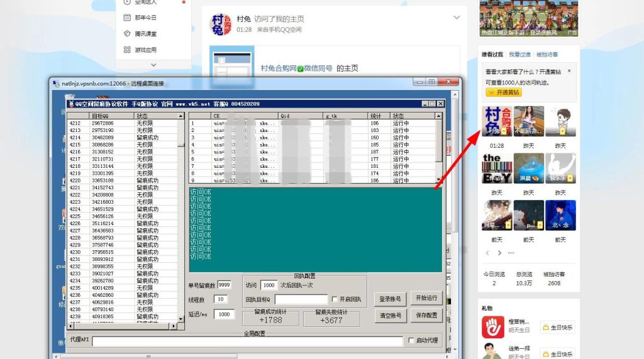Click the 那年今日 calendar icon in sidebar

click(x=127, y=18)
